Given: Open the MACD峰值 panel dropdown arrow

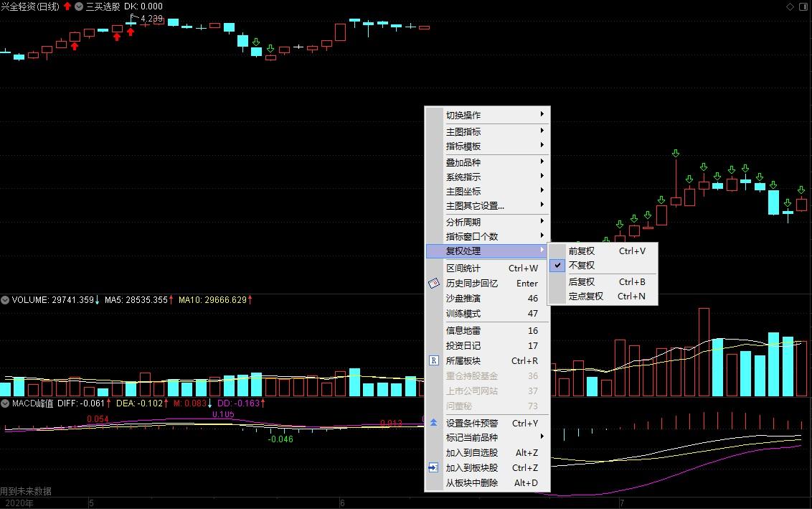Looking at the screenshot, I should click(5, 403).
